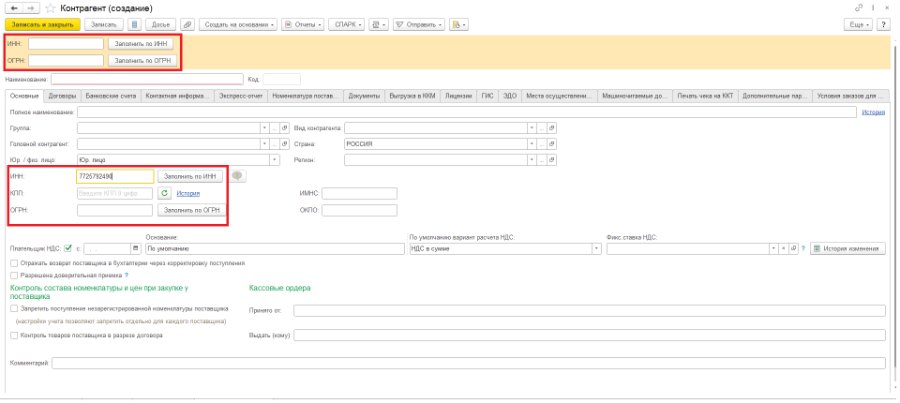Screen dimensions: 900x403
Task: Click the Записать button
Action: pyautogui.click(x=104, y=25)
